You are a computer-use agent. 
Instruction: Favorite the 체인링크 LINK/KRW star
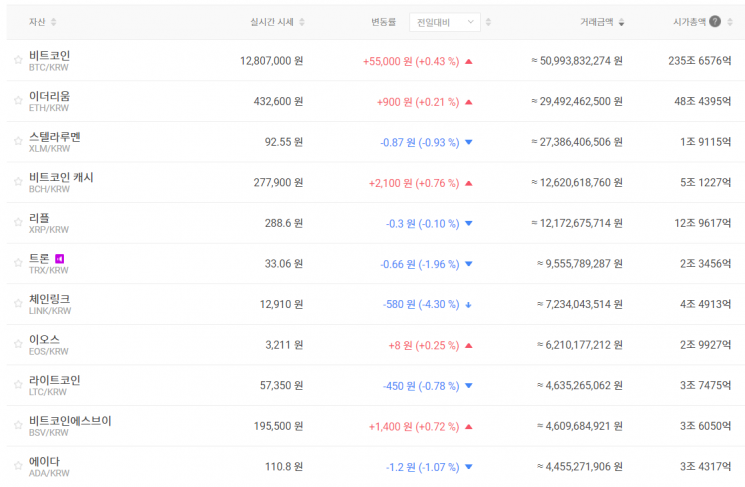[18, 303]
